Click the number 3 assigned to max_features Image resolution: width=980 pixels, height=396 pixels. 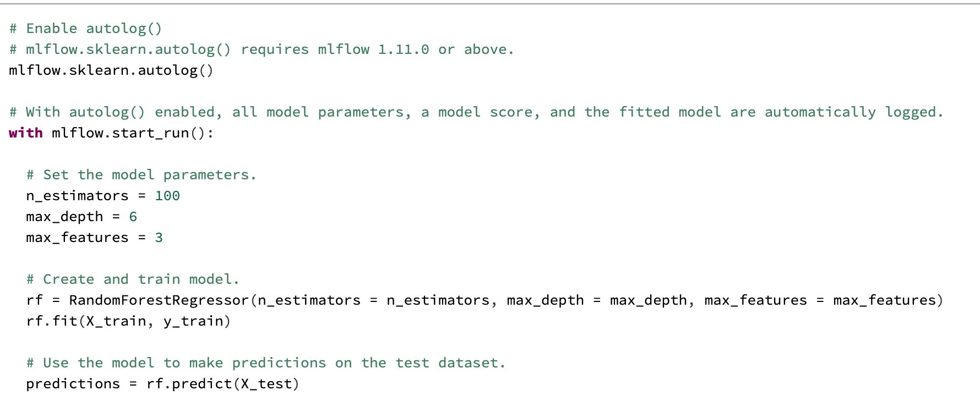tap(159, 238)
